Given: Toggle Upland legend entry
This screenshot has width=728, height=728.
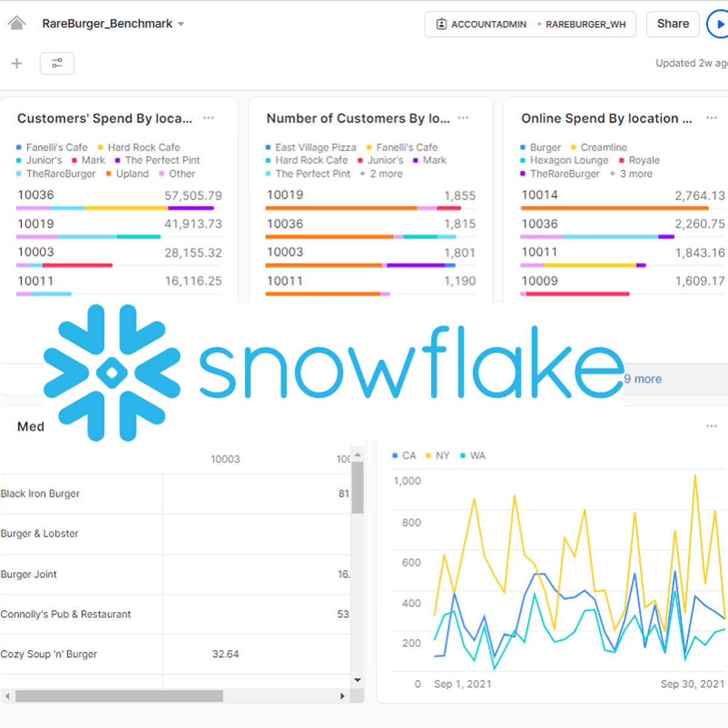Looking at the screenshot, I should click(127, 174).
